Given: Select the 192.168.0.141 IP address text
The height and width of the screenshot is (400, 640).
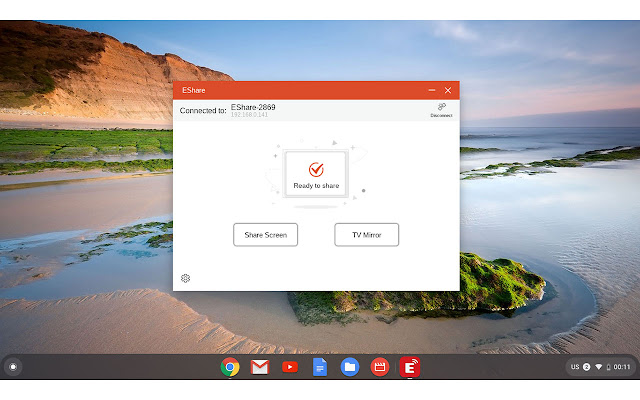Looking at the screenshot, I should (x=249, y=115).
